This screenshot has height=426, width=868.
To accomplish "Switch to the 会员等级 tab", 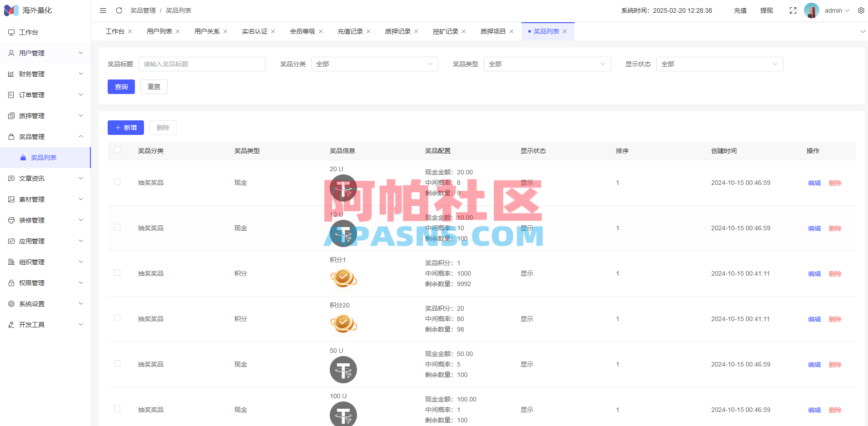I will pos(302,31).
